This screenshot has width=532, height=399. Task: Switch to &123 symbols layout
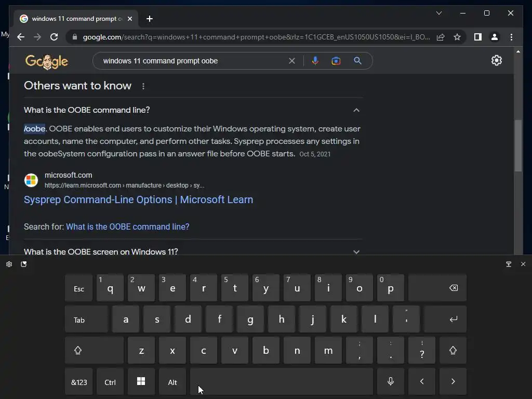pos(79,382)
